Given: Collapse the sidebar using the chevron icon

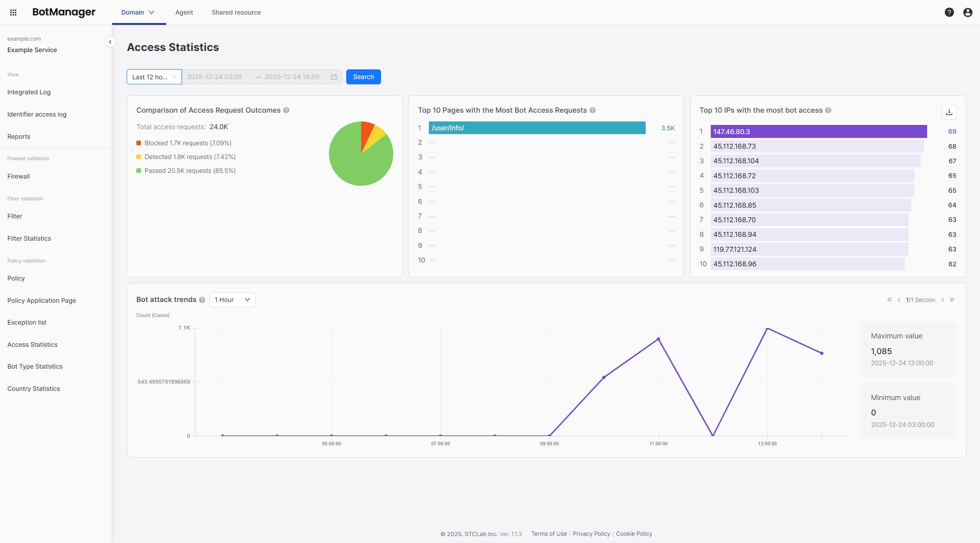Looking at the screenshot, I should (110, 42).
